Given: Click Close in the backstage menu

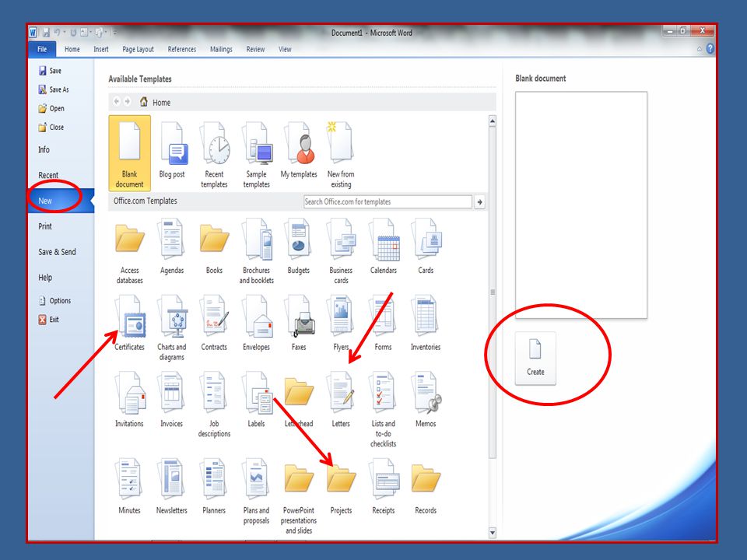Looking at the screenshot, I should click(51, 127).
